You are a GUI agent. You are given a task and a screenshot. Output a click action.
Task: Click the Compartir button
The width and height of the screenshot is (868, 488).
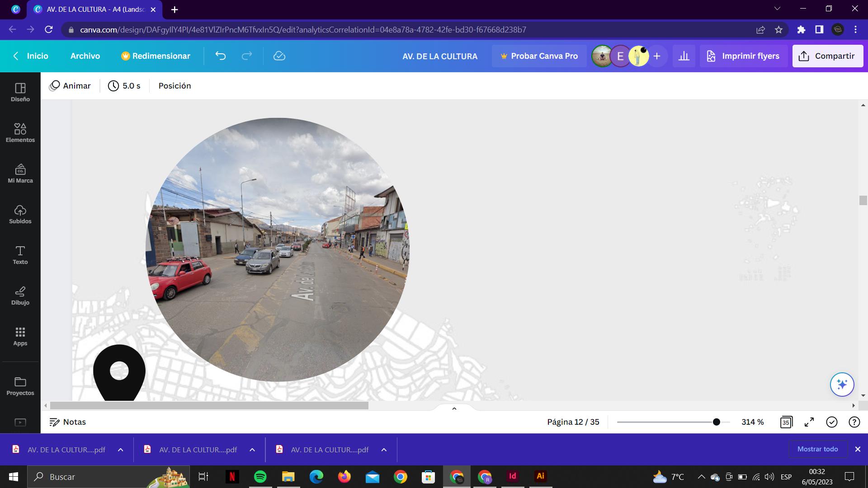[x=827, y=56]
